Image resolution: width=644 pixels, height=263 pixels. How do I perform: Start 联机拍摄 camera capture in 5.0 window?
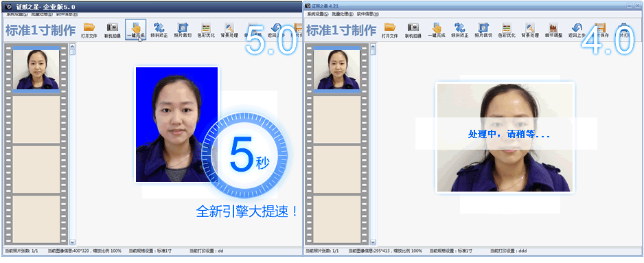[x=112, y=30]
